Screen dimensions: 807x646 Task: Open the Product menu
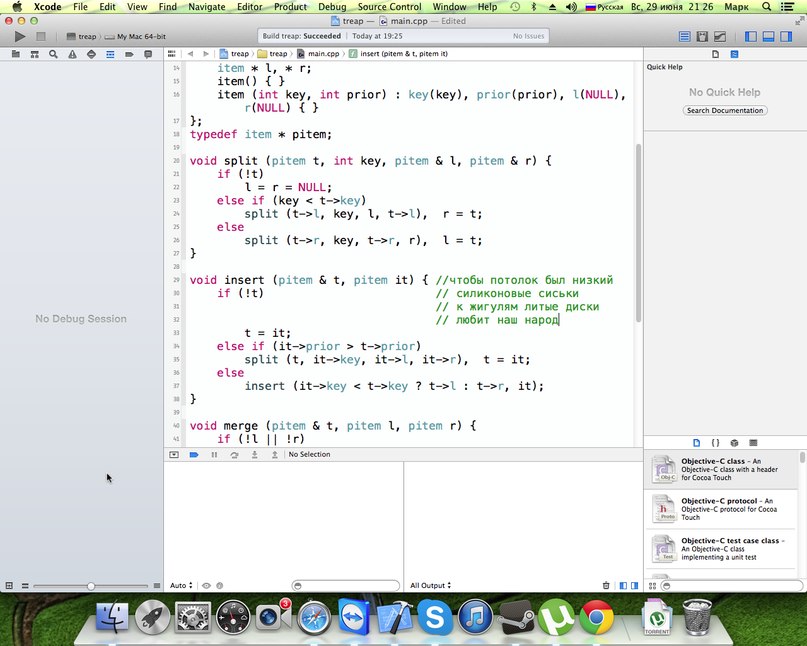[x=290, y=7]
